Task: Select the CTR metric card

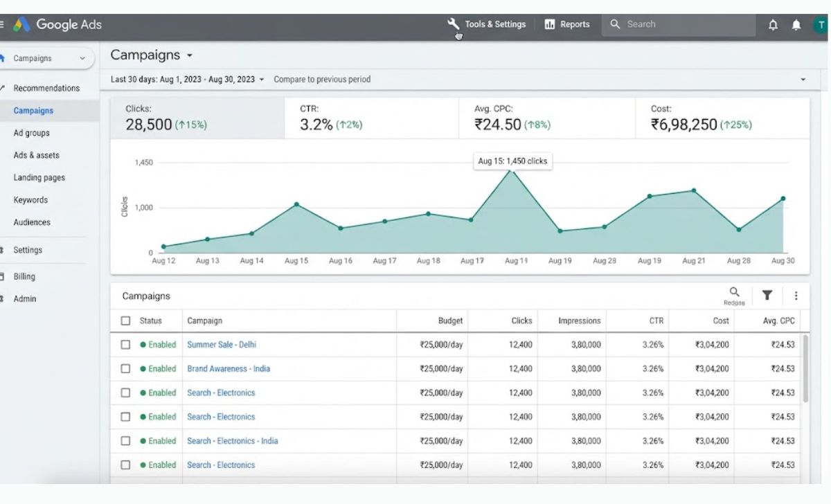Action: (x=372, y=118)
